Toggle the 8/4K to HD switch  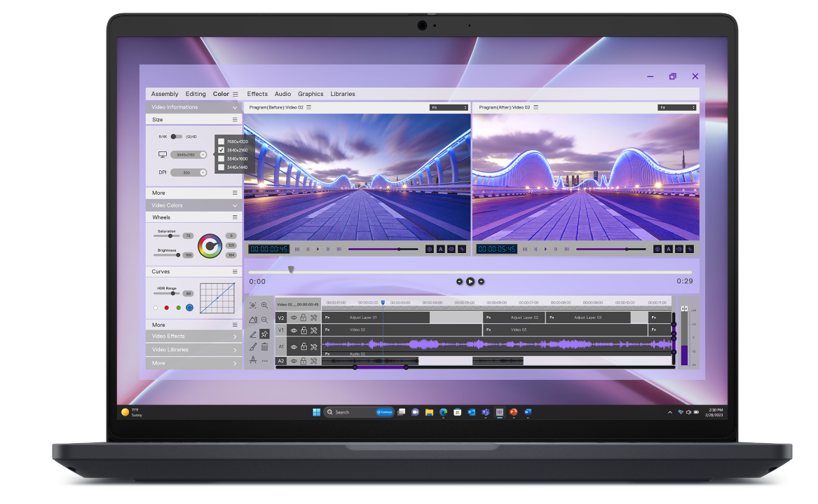point(176,137)
